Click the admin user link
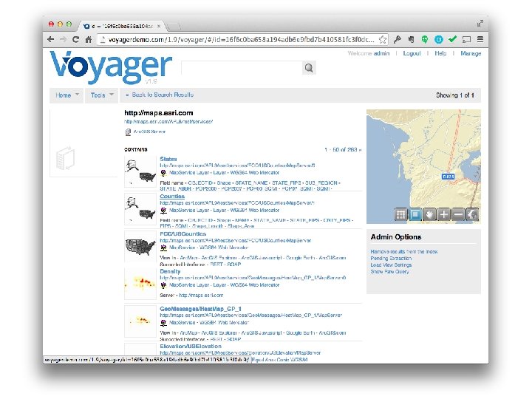The image size is (532, 399). (x=381, y=53)
